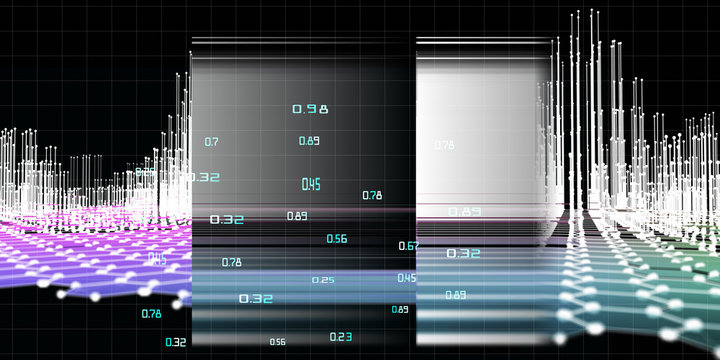
Task: Select white 0.78 label below white 0.32
Action: point(231,263)
